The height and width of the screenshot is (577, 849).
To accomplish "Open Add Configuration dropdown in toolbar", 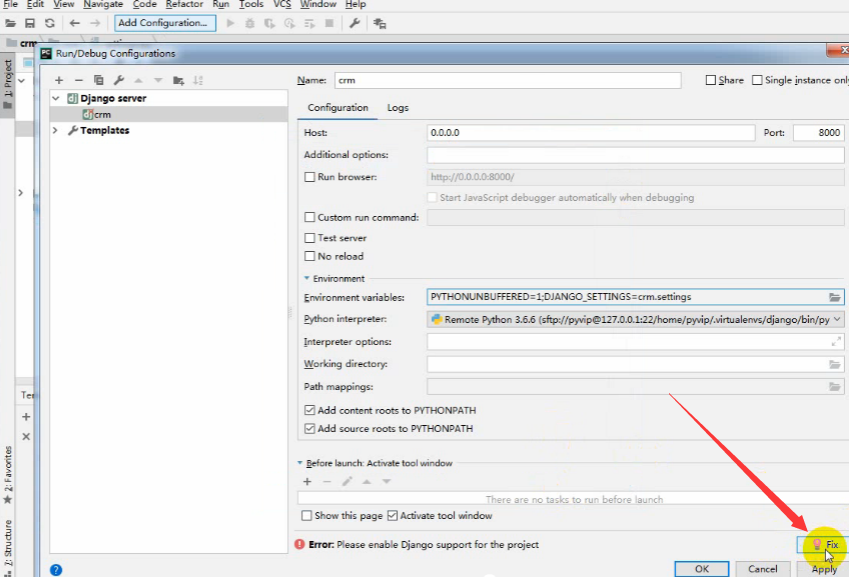I will tap(165, 23).
